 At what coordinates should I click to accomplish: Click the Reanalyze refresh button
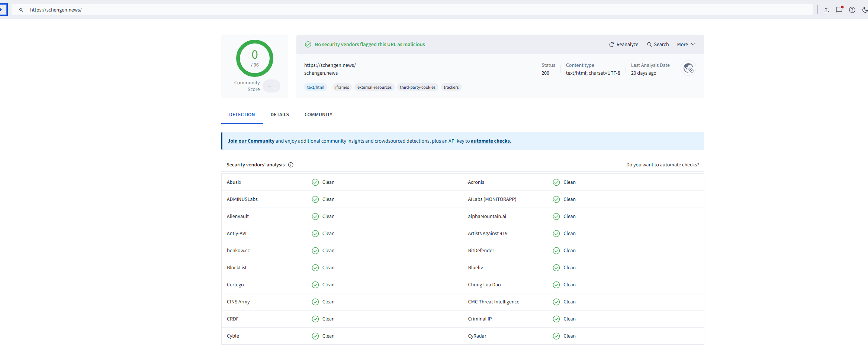point(624,45)
